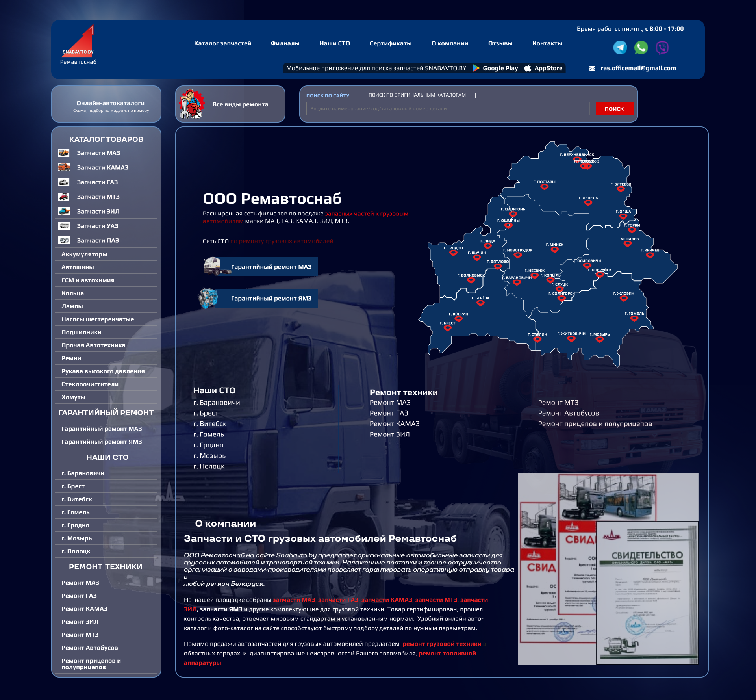Click the ЯМЗ engine icon
Viewport: 756px width, 700px height.
point(208,298)
